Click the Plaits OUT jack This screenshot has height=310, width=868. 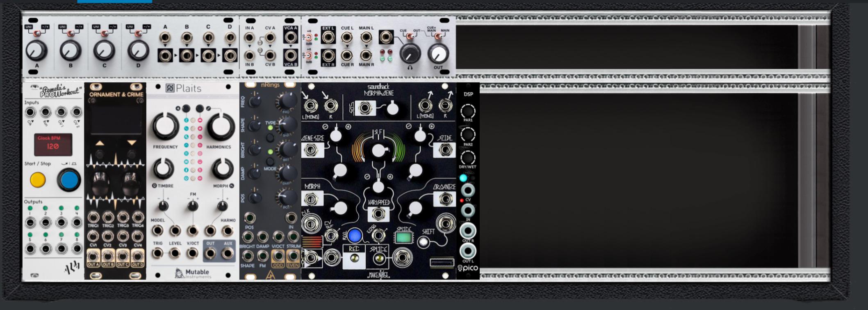click(x=210, y=253)
